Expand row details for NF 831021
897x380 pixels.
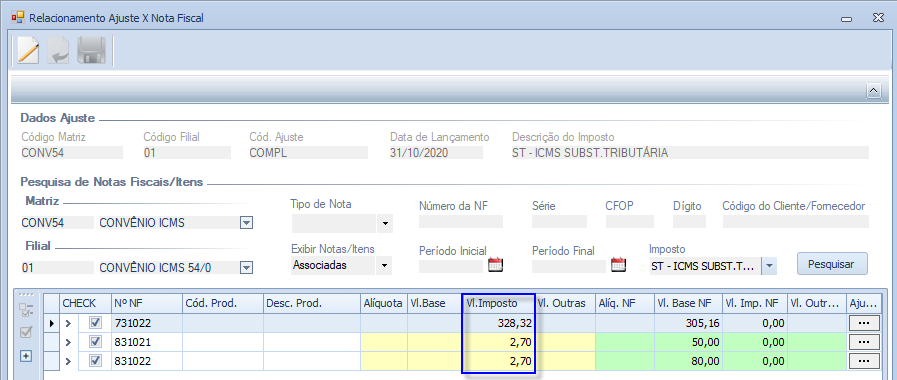(x=68, y=342)
